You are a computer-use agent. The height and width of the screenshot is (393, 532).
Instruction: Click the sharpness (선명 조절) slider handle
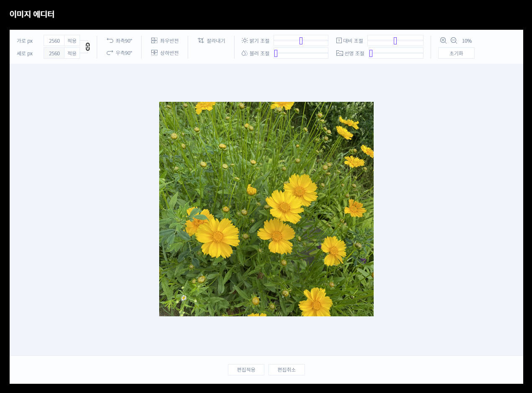371,53
